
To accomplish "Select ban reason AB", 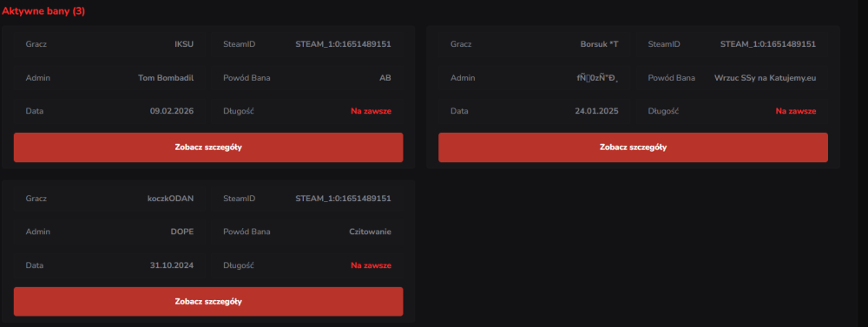I will point(385,78).
